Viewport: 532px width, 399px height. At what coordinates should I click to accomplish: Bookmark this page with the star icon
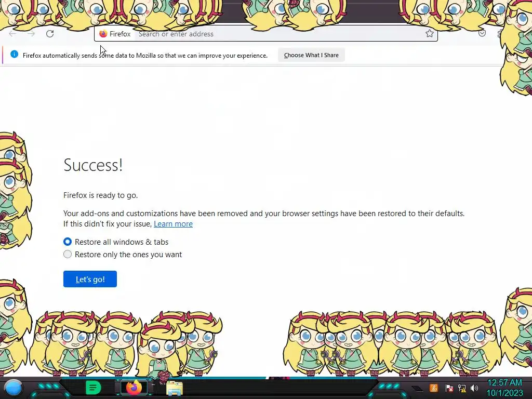(430, 33)
